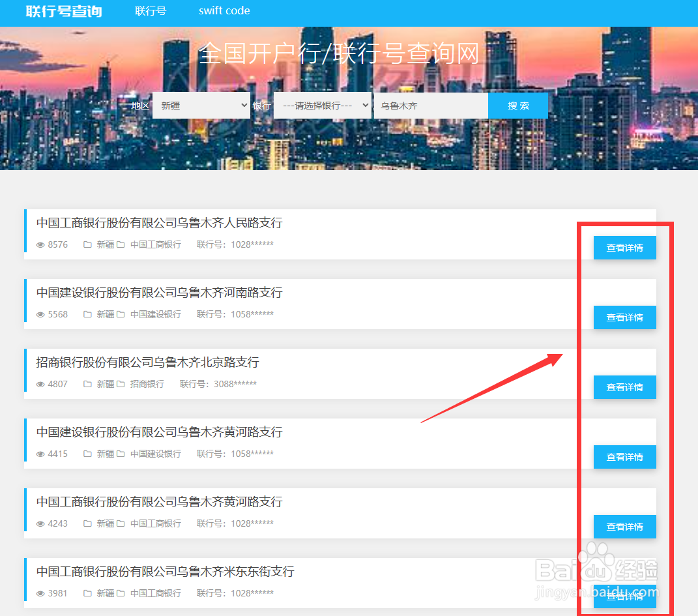Click 中国工商银行 category in 米东东街支行 row
Viewport: 698px width, 616px height.
click(x=156, y=593)
